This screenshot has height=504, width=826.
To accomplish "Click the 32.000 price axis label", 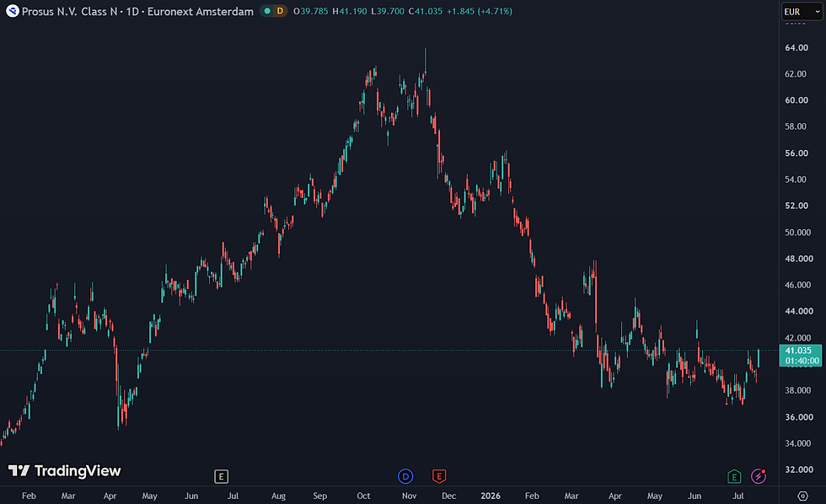I will click(x=799, y=469).
